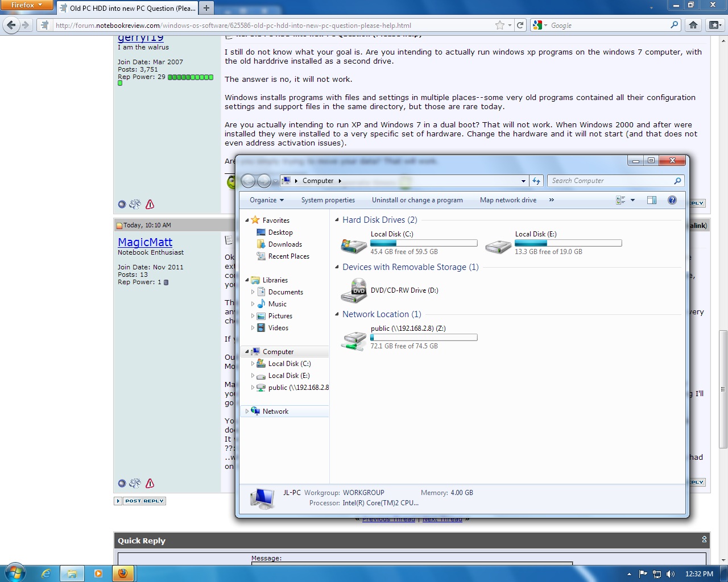Open the public network drive (Z:) icon
This screenshot has width=728, height=582.
[x=354, y=340]
